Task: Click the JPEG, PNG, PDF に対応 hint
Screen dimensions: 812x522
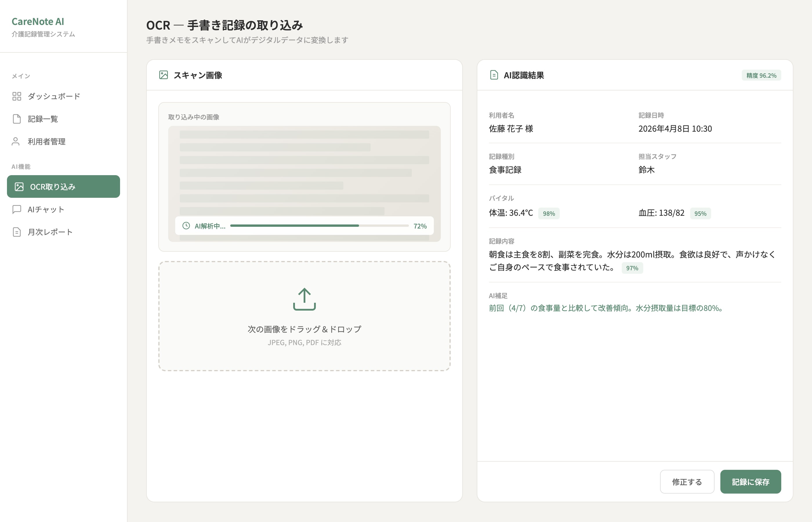Action: coord(304,343)
